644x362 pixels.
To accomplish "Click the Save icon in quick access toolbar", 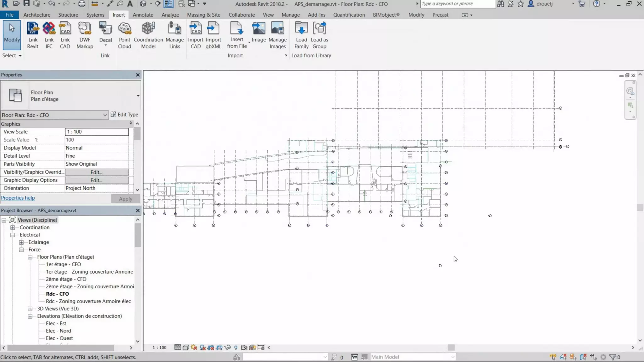I will 26,4.
